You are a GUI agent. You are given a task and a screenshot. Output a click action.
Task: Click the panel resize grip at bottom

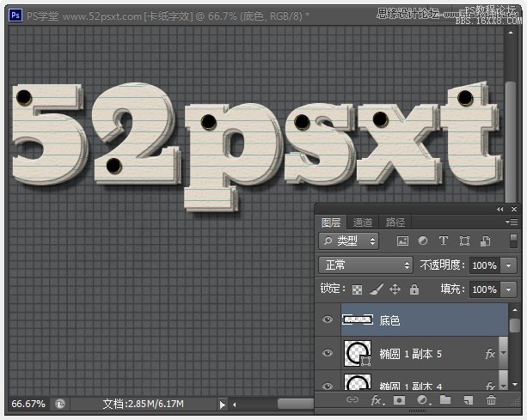tap(418, 411)
